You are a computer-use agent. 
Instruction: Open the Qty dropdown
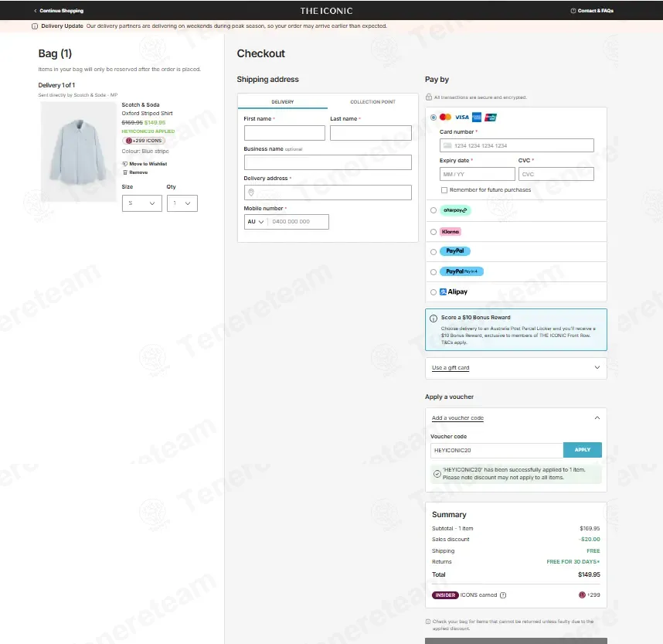point(182,203)
